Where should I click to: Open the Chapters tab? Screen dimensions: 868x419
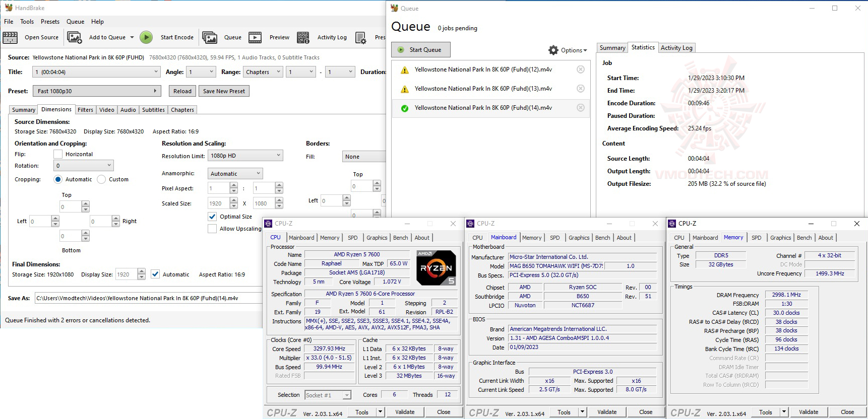click(182, 110)
